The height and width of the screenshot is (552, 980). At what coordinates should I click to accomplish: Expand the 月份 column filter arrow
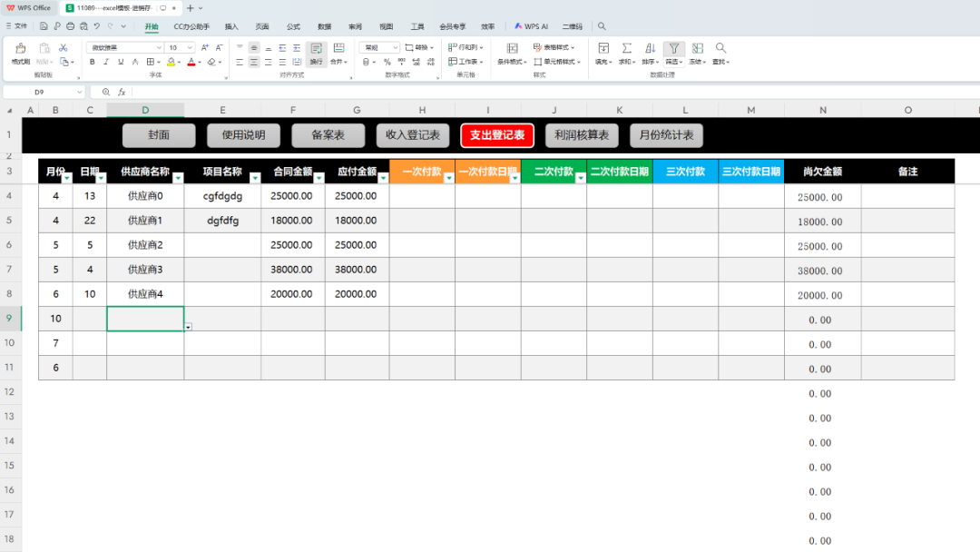pos(67,178)
